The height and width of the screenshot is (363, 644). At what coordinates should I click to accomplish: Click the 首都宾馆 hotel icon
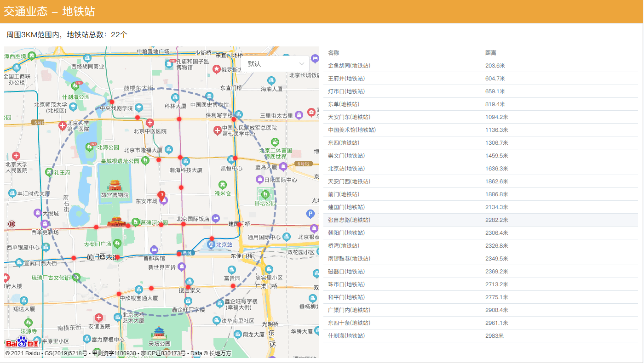click(154, 250)
